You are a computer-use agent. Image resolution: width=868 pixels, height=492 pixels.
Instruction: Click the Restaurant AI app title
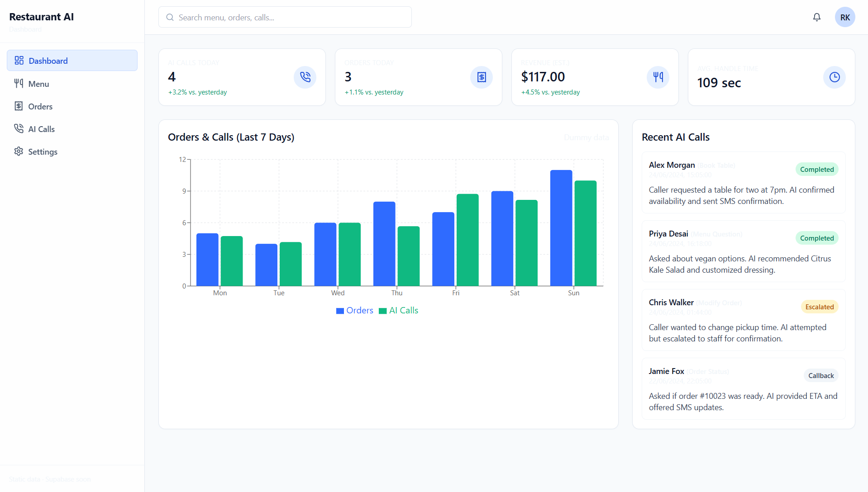click(x=41, y=17)
